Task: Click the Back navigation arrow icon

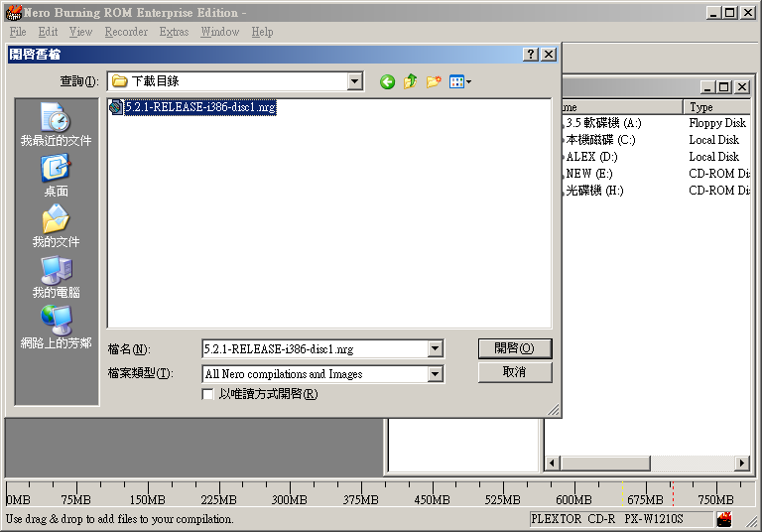Action: 387,81
